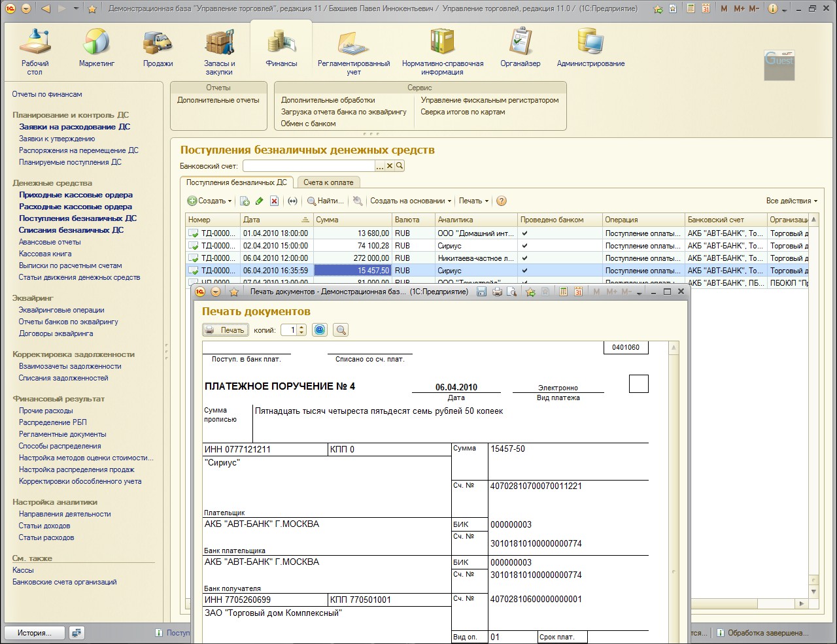The height and width of the screenshot is (644, 837).
Task: Click the Банковский счет input field
Action: (308, 166)
